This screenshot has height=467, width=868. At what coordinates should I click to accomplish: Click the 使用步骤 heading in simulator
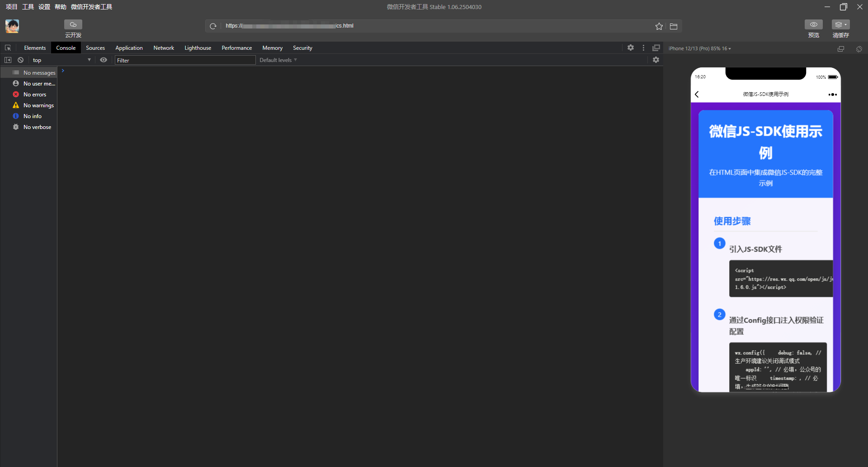click(732, 221)
